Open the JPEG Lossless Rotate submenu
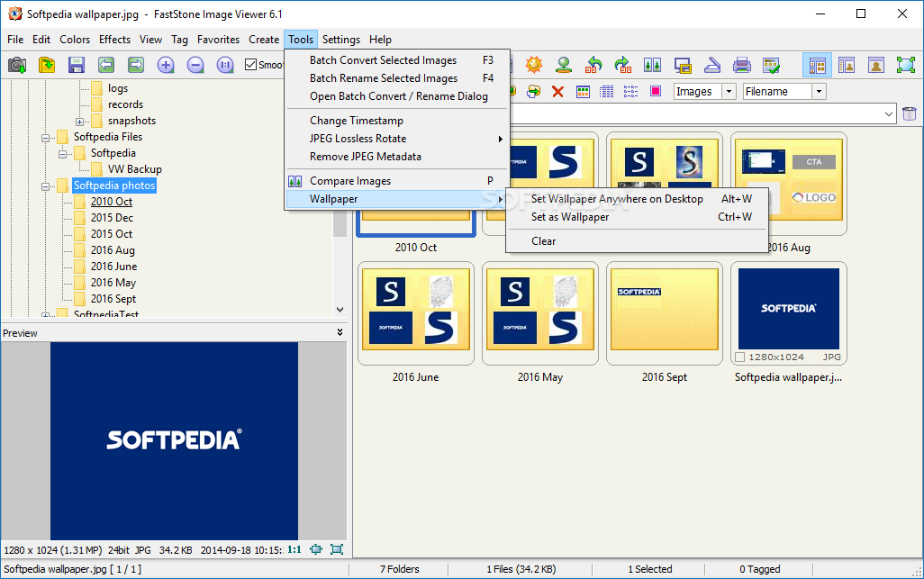The height and width of the screenshot is (579, 924). click(397, 139)
